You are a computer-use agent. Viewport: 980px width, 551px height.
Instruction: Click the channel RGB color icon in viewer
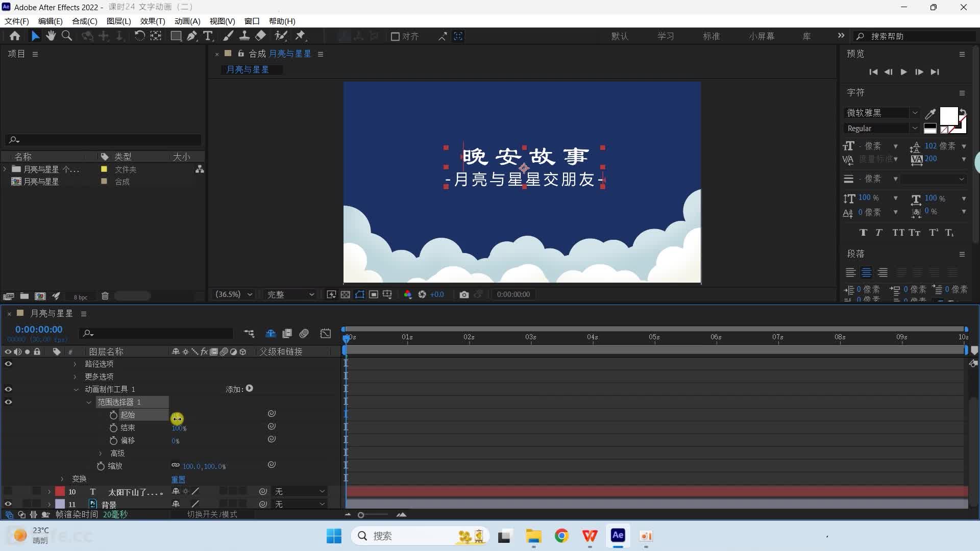(x=407, y=294)
